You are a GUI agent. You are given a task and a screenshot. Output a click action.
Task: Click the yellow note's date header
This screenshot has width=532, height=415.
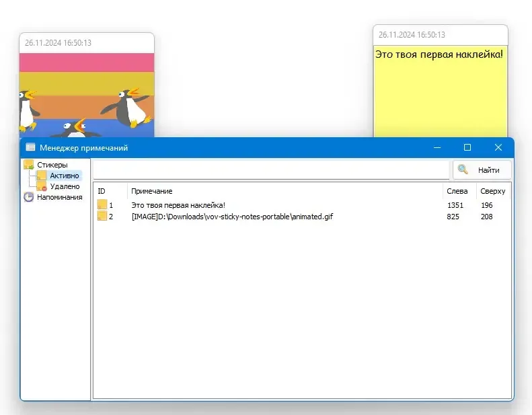point(441,35)
